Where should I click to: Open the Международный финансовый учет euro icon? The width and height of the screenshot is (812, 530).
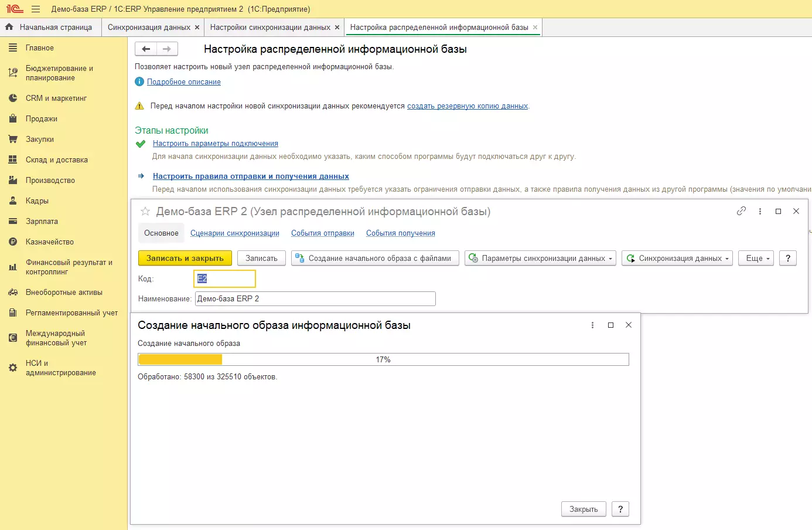13,338
